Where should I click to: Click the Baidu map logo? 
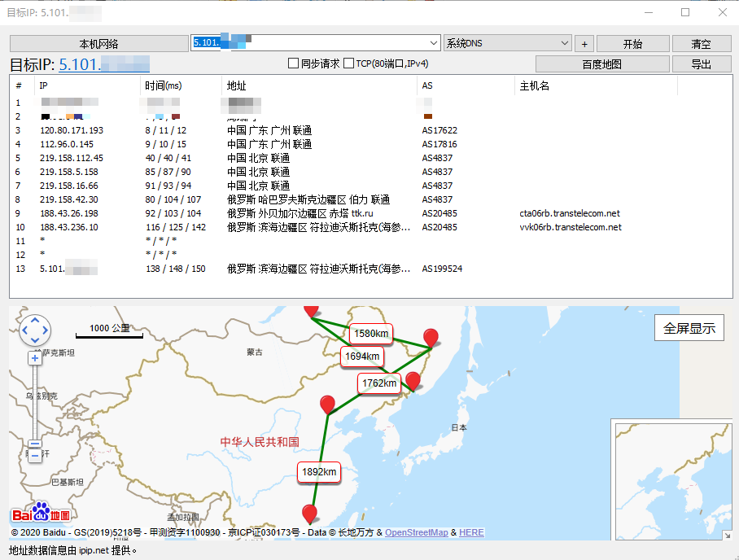coord(41,514)
